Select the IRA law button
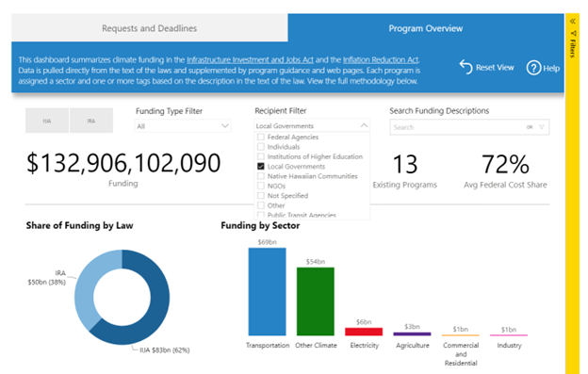This screenshot has width=588, height=374. pyautogui.click(x=91, y=121)
